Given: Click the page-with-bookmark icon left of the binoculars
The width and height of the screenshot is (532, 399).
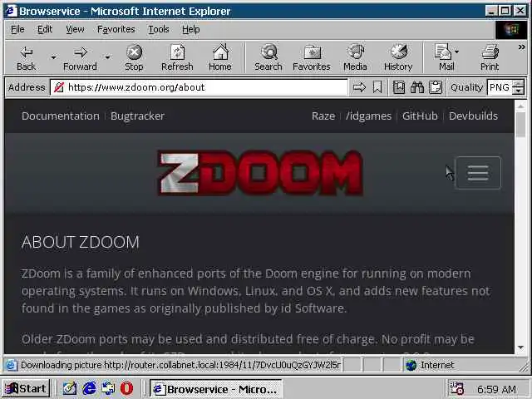Looking at the screenshot, I should (x=399, y=87).
